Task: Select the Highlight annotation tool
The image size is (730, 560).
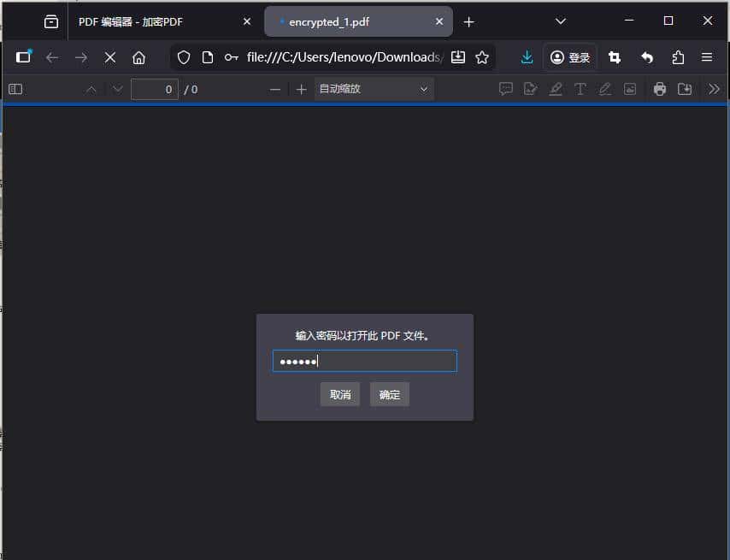Action: [x=556, y=88]
